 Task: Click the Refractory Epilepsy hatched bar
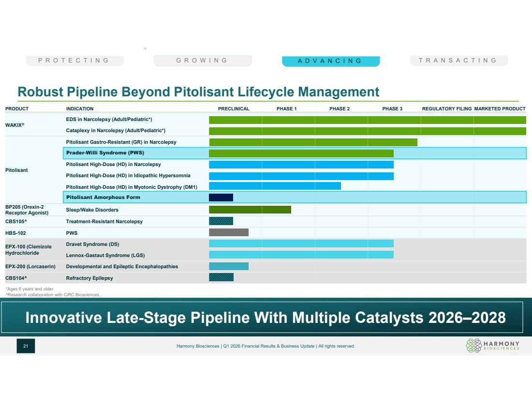point(221,277)
